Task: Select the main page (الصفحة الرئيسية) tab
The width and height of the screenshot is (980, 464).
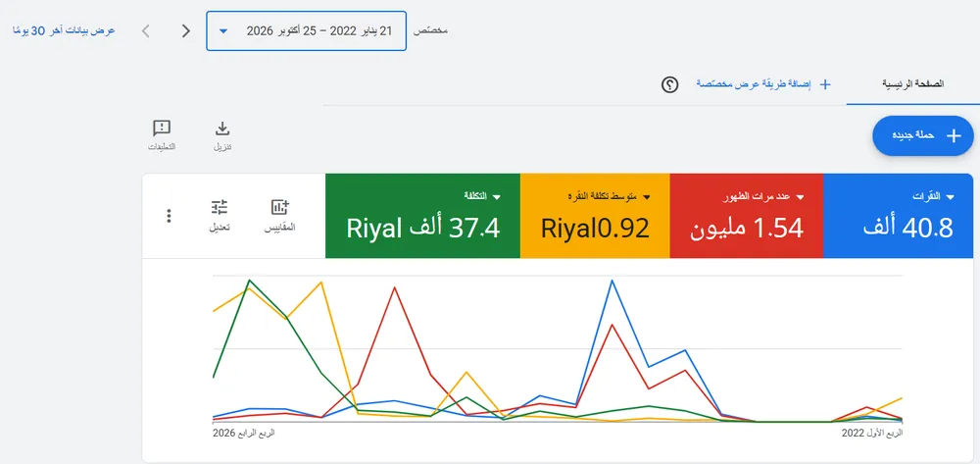Action: (x=912, y=83)
